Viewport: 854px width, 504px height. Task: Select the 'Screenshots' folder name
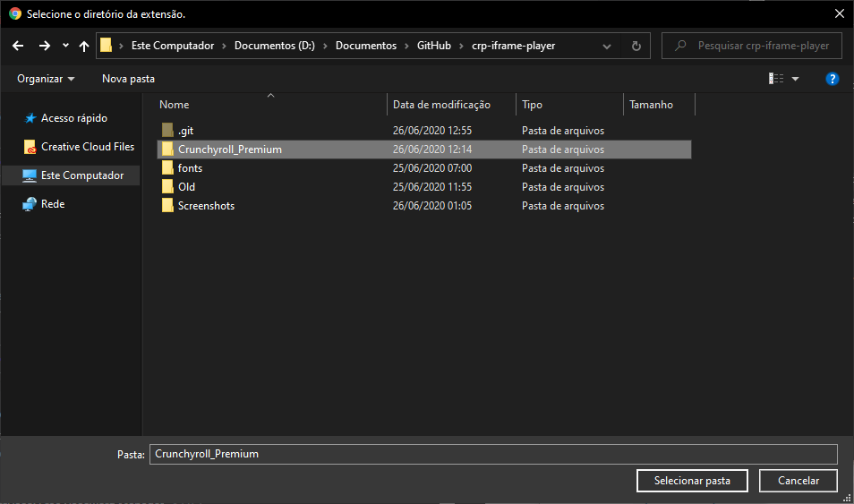click(x=207, y=206)
